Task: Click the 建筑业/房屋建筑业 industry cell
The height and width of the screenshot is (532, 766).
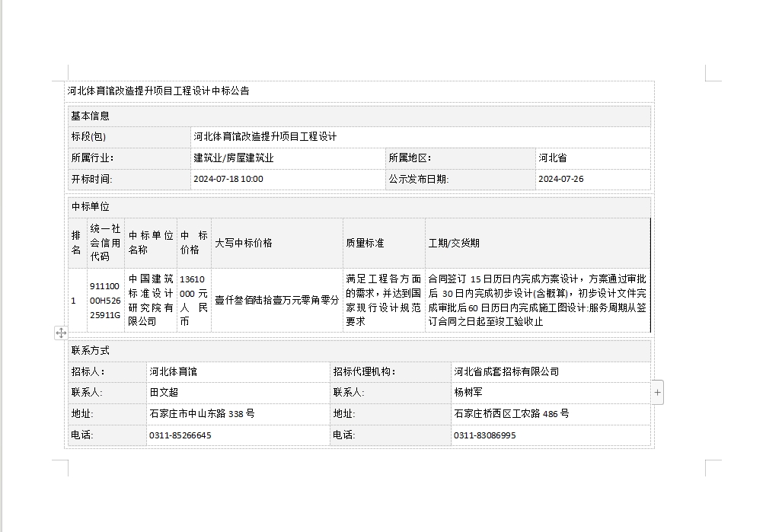Action: click(234, 158)
